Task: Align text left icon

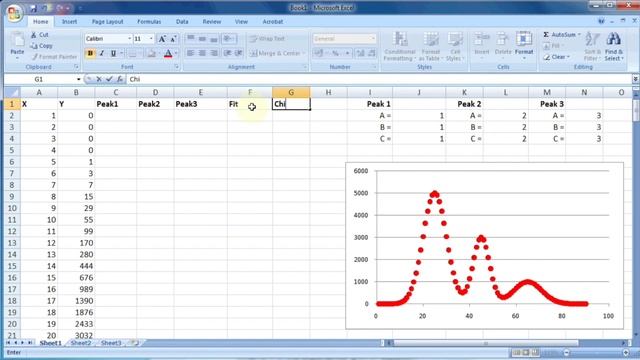Action: pos(190,53)
